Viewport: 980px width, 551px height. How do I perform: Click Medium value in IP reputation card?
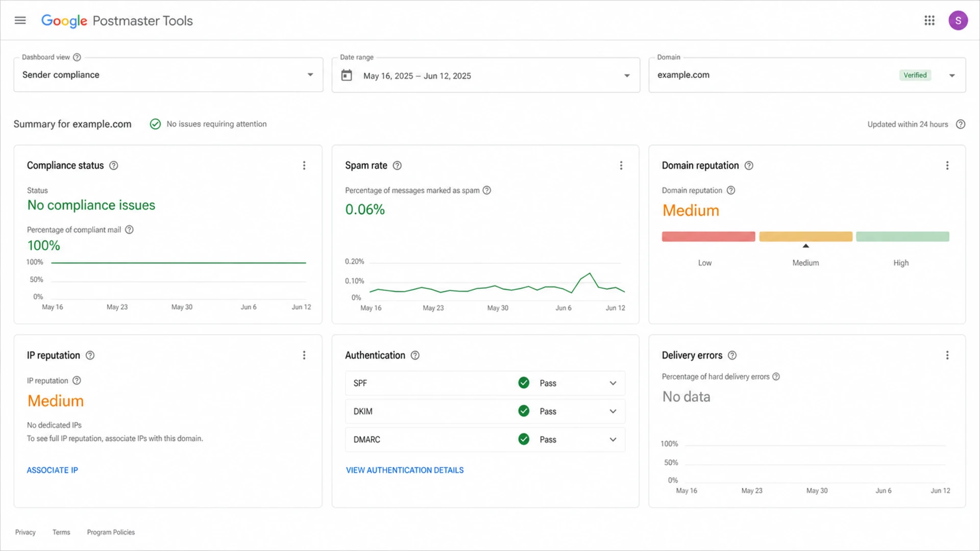pyautogui.click(x=56, y=401)
